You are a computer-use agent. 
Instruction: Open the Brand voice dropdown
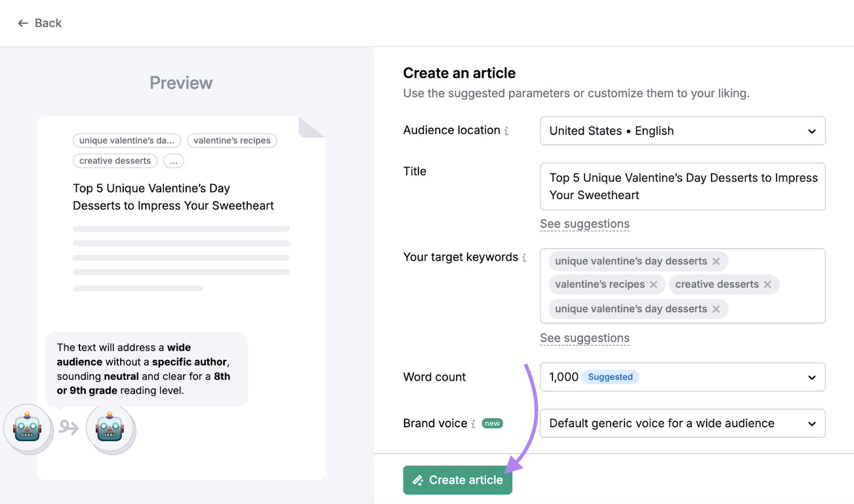[812, 423]
